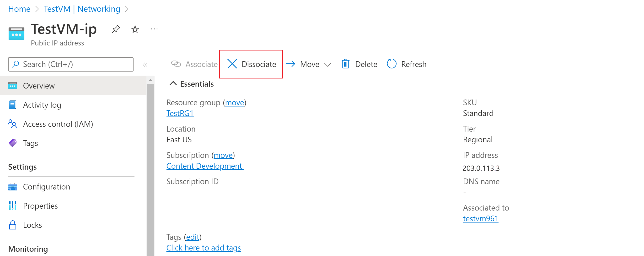Click the Dissociate X icon
Screen dimensions: 644x256
[x=232, y=64]
